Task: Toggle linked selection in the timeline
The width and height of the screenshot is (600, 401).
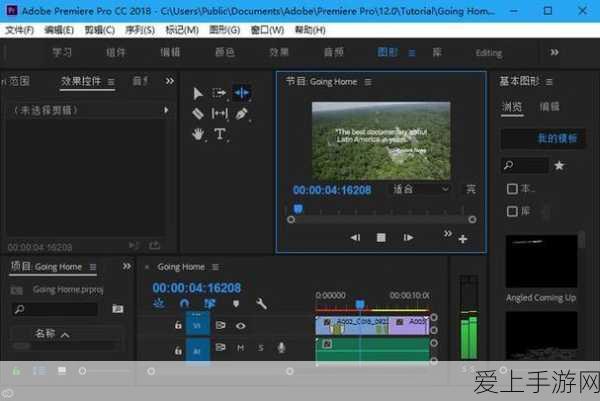Action: pyautogui.click(x=210, y=304)
